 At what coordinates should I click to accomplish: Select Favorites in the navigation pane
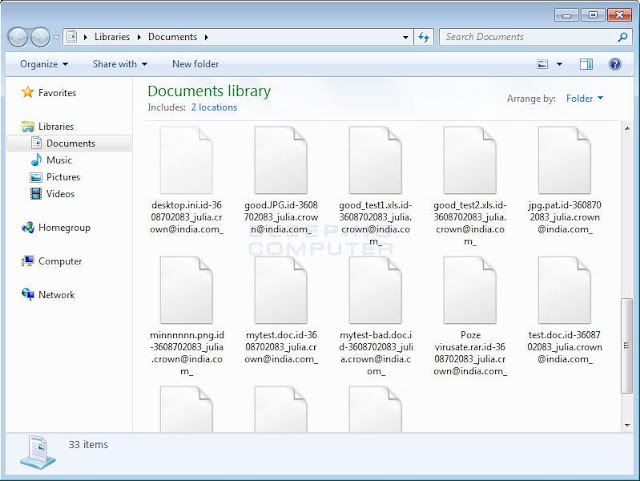pyautogui.click(x=57, y=93)
